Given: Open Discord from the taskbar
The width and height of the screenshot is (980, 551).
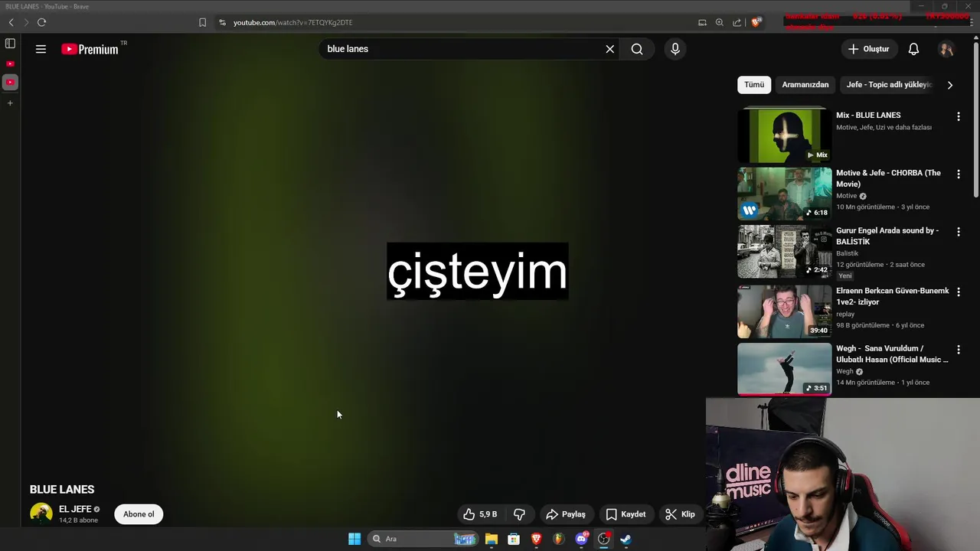Looking at the screenshot, I should click(581, 539).
